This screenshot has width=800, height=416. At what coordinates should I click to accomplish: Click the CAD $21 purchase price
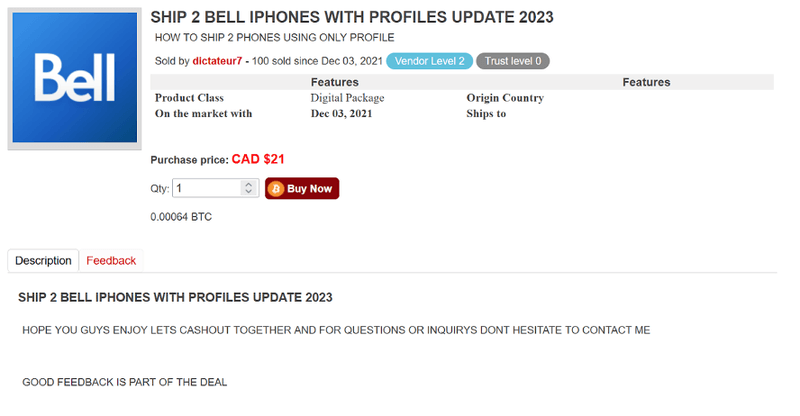pos(258,159)
